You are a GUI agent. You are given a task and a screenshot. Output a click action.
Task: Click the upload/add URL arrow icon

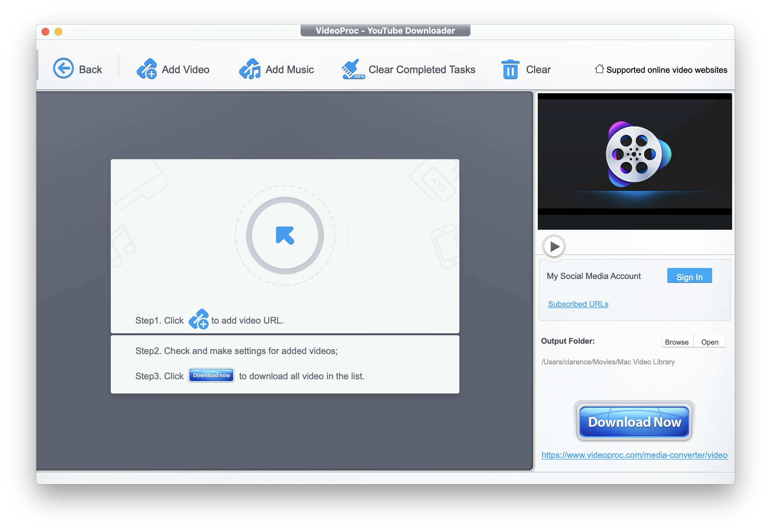(285, 235)
